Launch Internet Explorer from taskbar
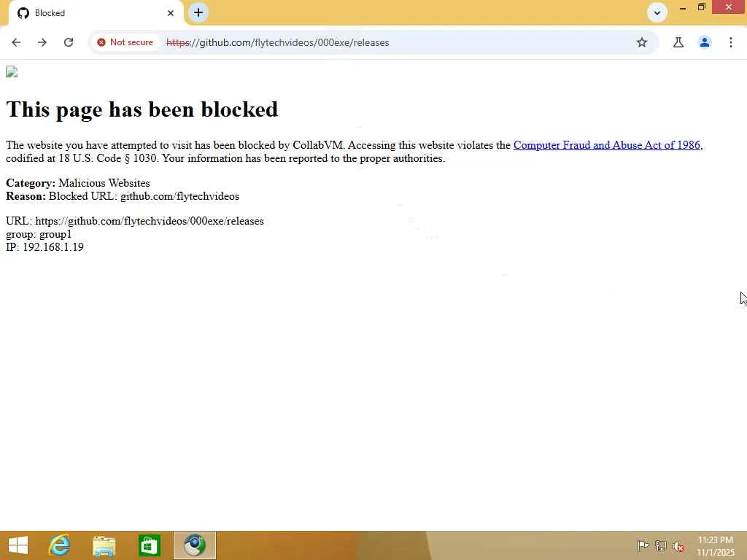 click(60, 545)
